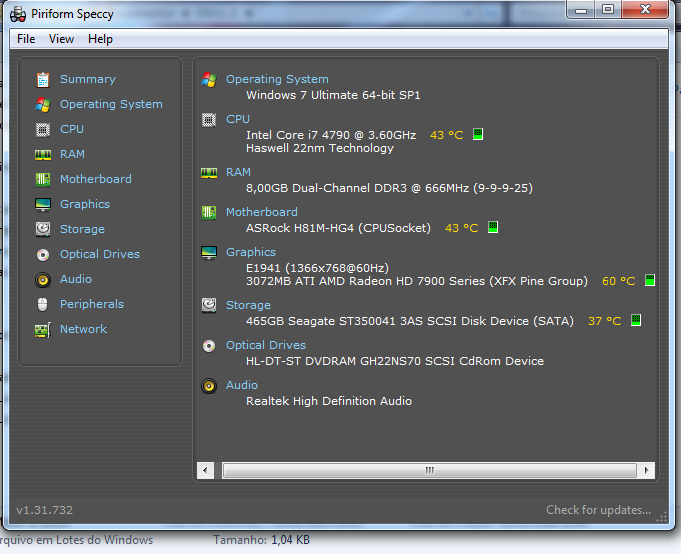The height and width of the screenshot is (554, 681).
Task: Click the Graphics monitor icon in summary panel
Action: (209, 253)
